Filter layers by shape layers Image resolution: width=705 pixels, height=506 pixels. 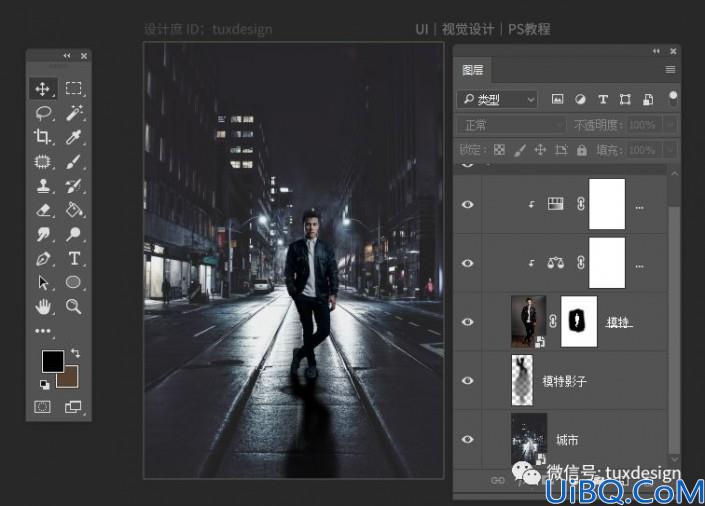pyautogui.click(x=625, y=99)
